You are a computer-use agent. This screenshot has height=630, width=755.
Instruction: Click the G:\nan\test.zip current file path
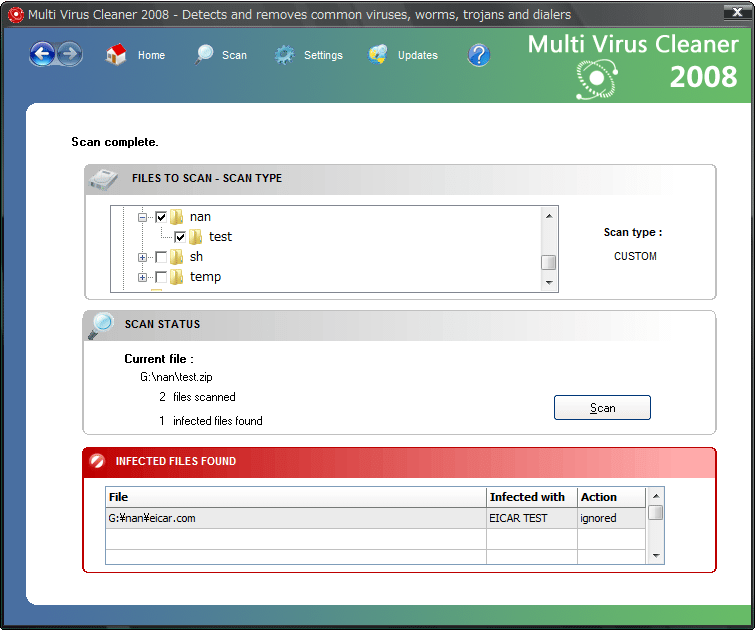[x=176, y=377]
